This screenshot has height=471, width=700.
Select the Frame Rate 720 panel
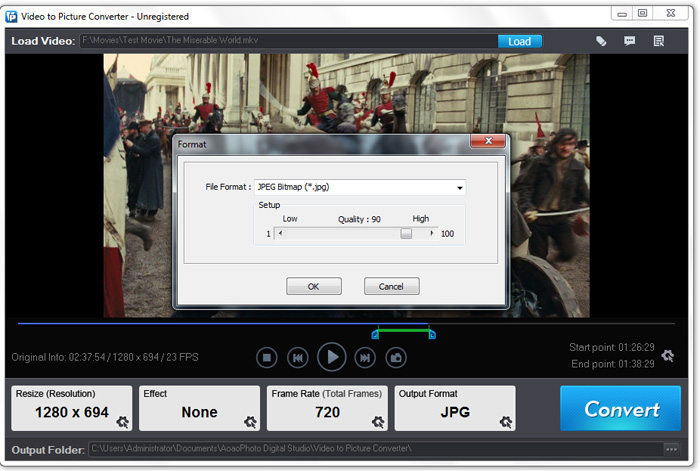click(x=327, y=408)
